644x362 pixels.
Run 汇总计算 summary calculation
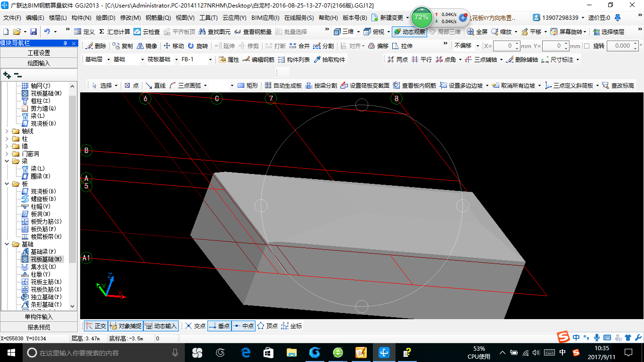pos(115,32)
